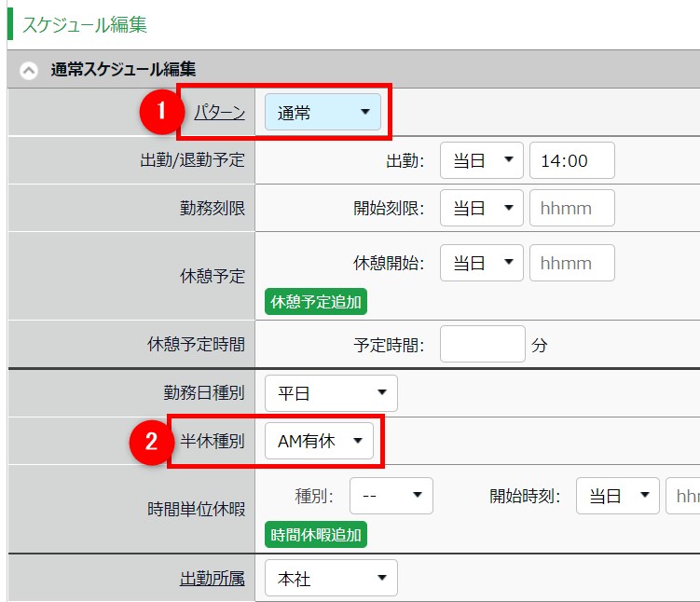Open the 出勤 day dropdown showing 当日
Image resolution: width=700 pixels, height=602 pixels.
[x=482, y=160]
